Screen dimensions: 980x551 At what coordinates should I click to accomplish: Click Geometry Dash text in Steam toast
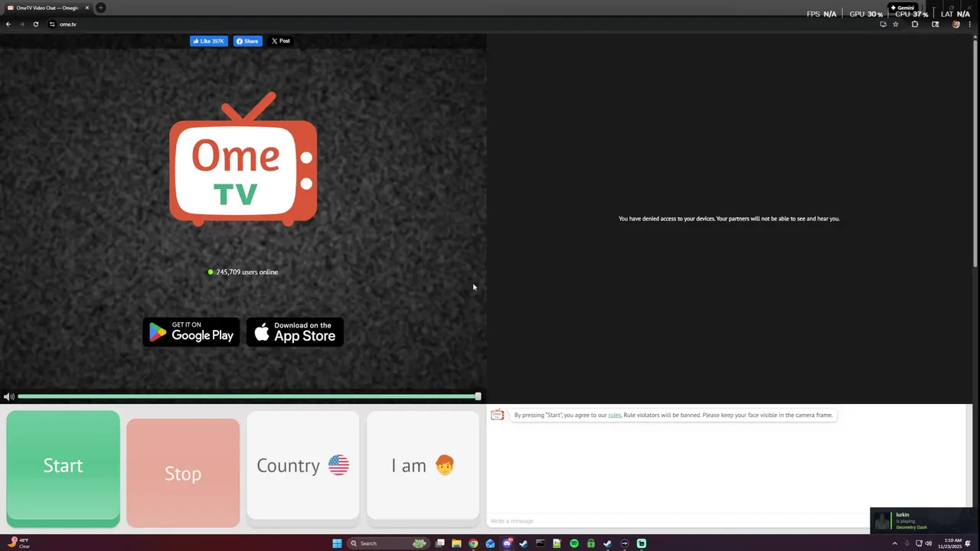(911, 527)
